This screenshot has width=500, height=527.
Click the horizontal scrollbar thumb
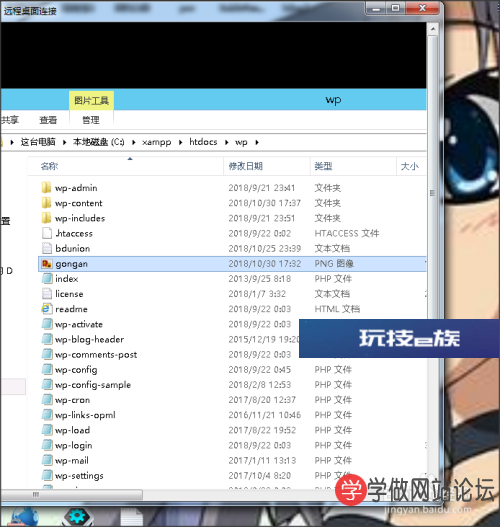[x=71, y=494]
